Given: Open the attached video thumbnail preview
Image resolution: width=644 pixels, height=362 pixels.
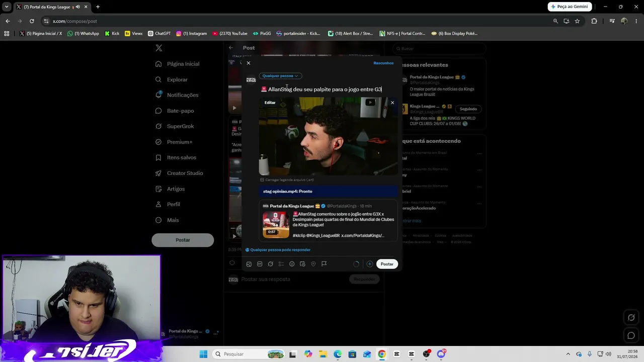Looking at the screenshot, I should (328, 137).
